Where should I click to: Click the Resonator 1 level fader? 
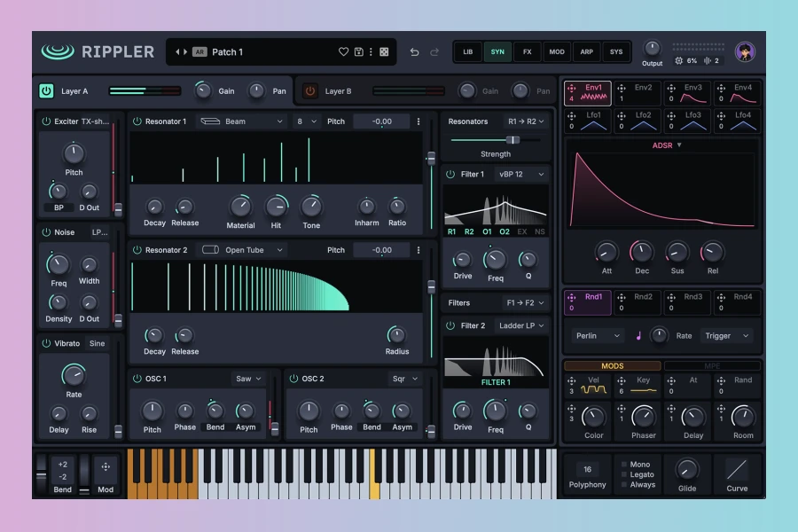click(x=431, y=159)
